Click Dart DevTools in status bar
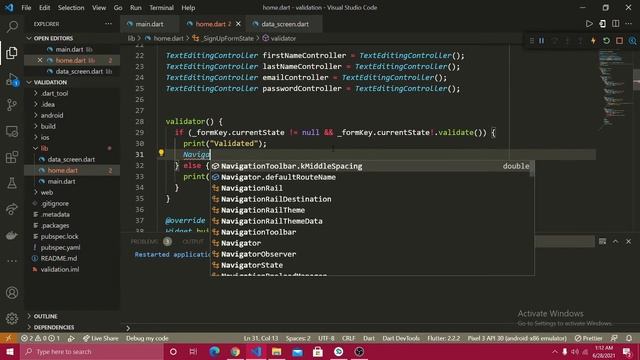 (x=401, y=338)
